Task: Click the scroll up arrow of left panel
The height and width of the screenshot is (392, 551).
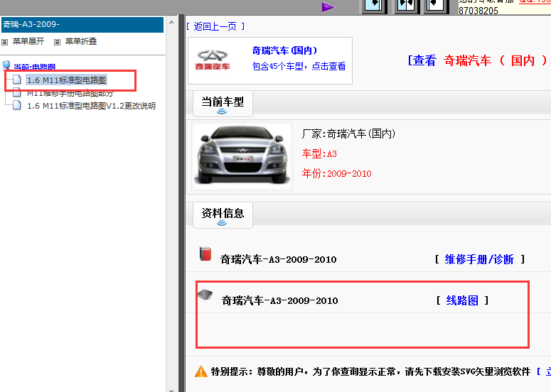Action: coord(171,22)
